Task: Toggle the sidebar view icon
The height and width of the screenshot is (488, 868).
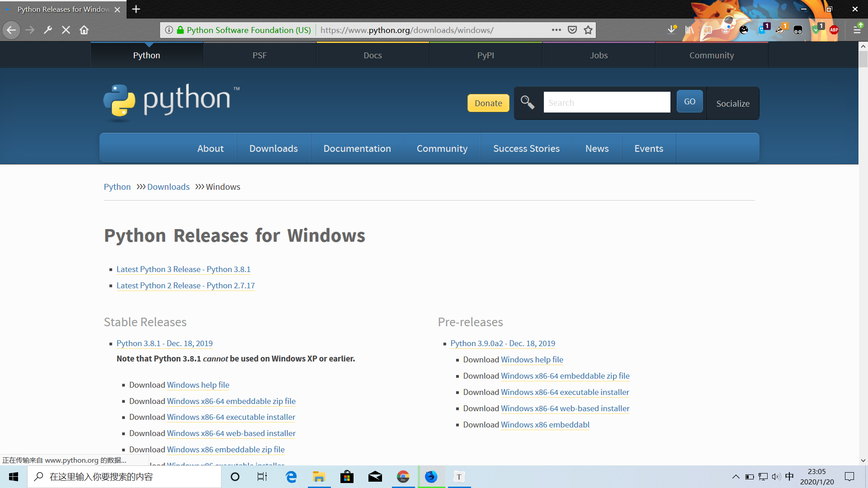Action: (708, 30)
